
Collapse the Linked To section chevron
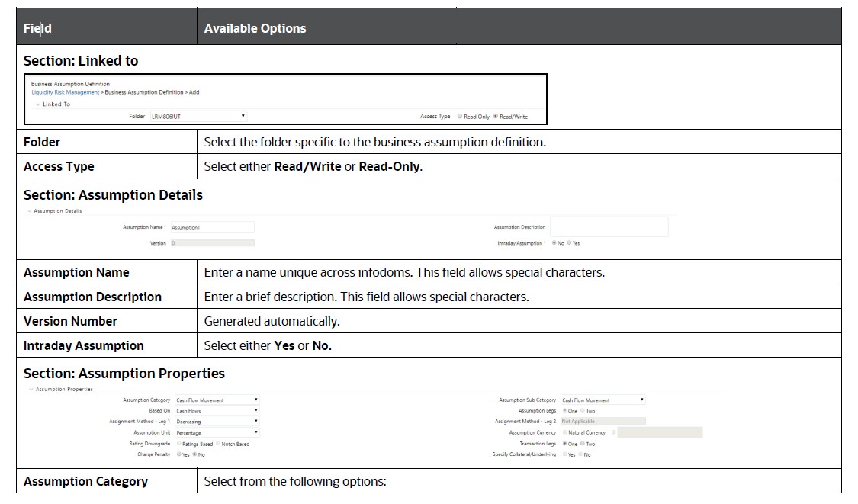tap(38, 104)
